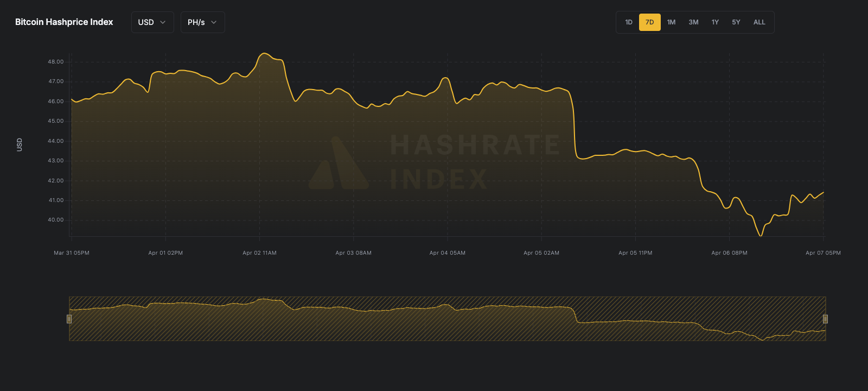Choose the active 7D range button
This screenshot has width=868, height=391.
pos(649,22)
